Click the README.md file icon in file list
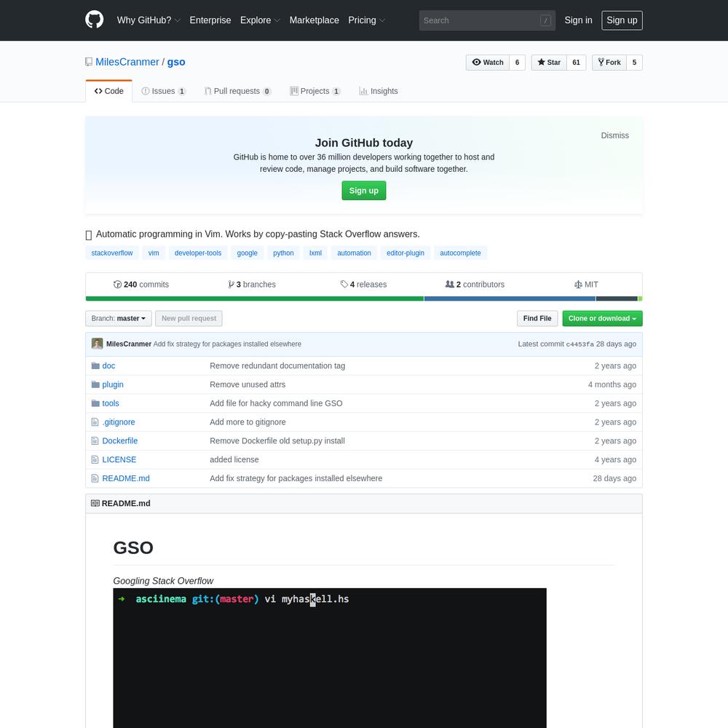This screenshot has height=728, width=728. (95, 478)
